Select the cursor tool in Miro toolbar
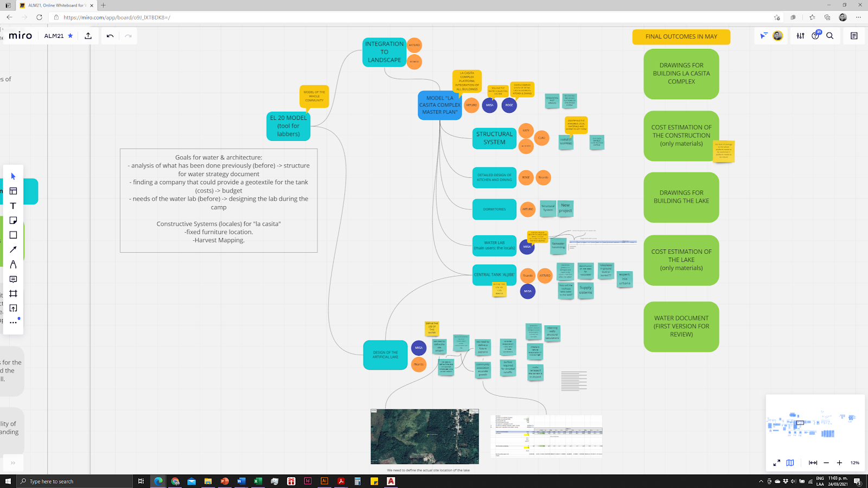This screenshot has width=868, height=488. [x=13, y=176]
